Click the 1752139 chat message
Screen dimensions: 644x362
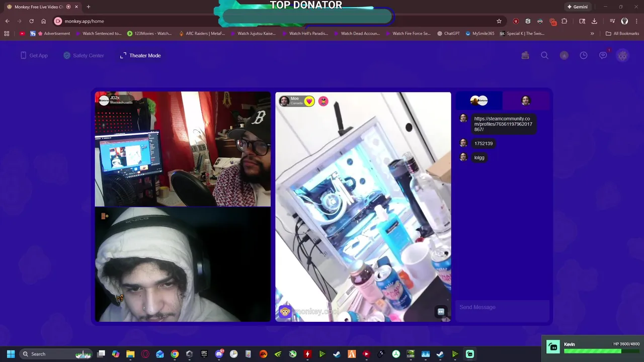click(x=484, y=143)
